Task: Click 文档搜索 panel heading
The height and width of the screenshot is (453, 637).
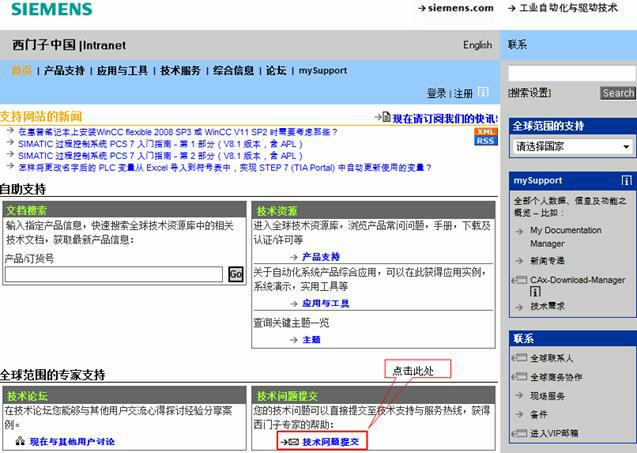Action: [26, 210]
